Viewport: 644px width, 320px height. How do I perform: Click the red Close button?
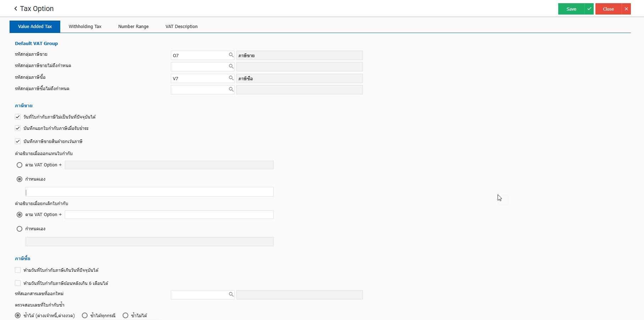[608, 9]
